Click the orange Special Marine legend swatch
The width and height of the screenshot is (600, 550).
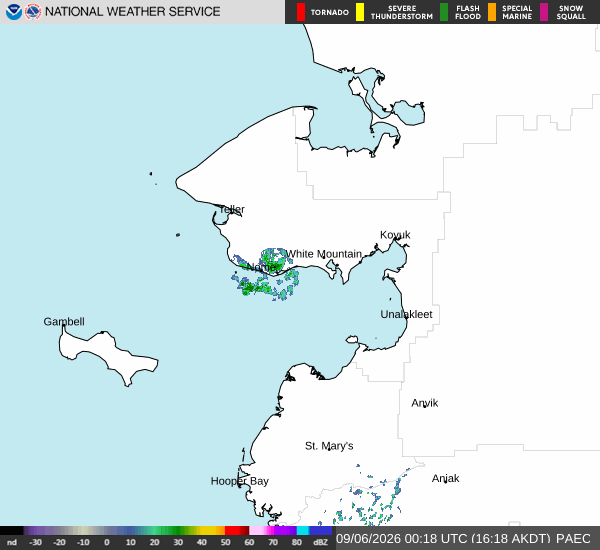(492, 12)
